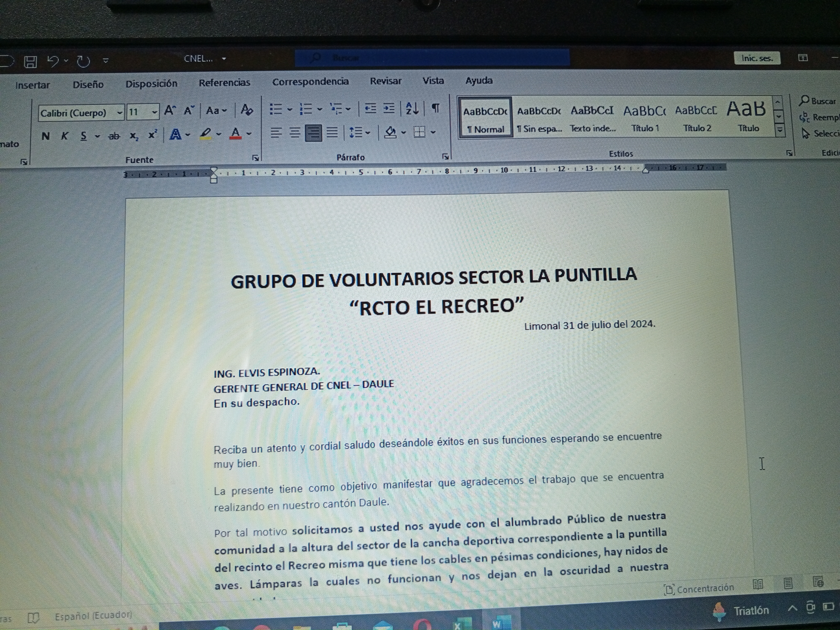Click the show paragraph marks icon
Screen dimensions: 840x630
coord(436,109)
